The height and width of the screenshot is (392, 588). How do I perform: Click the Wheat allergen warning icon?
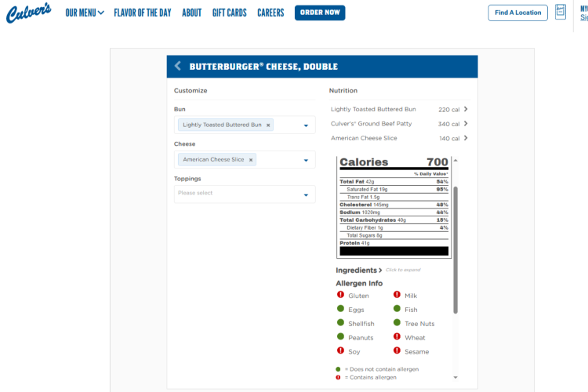[x=397, y=336]
